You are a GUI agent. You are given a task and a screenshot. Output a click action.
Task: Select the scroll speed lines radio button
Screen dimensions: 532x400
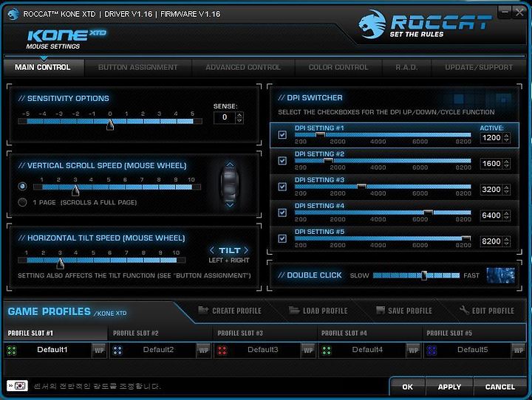[22, 187]
